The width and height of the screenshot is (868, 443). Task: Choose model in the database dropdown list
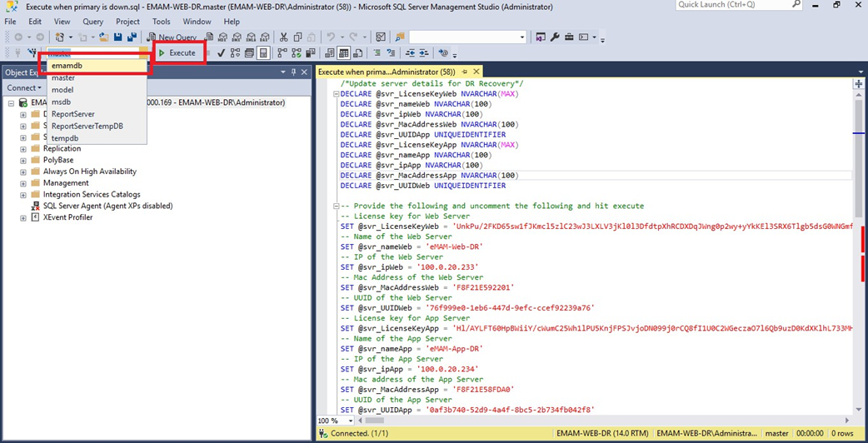[97, 90]
